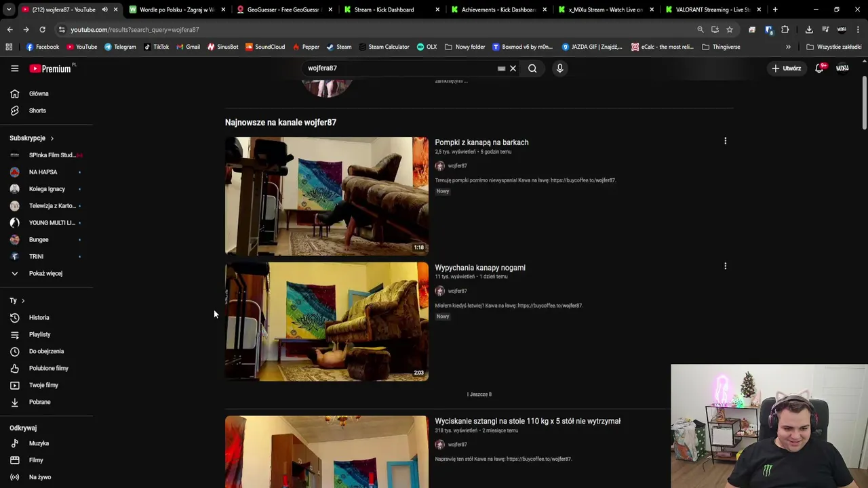Switch to VALORANT Streaming tab
868x488 pixels.
click(x=713, y=9)
